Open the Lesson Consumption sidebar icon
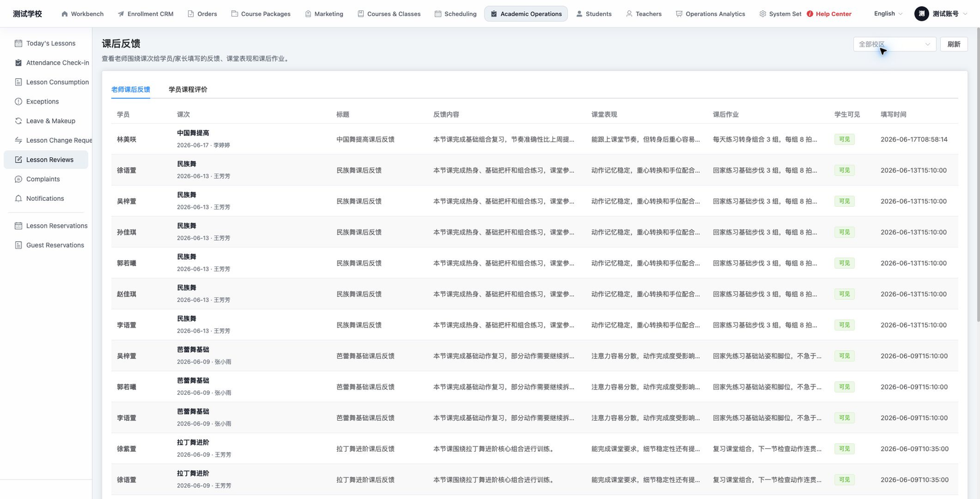The height and width of the screenshot is (499, 980). tap(18, 82)
